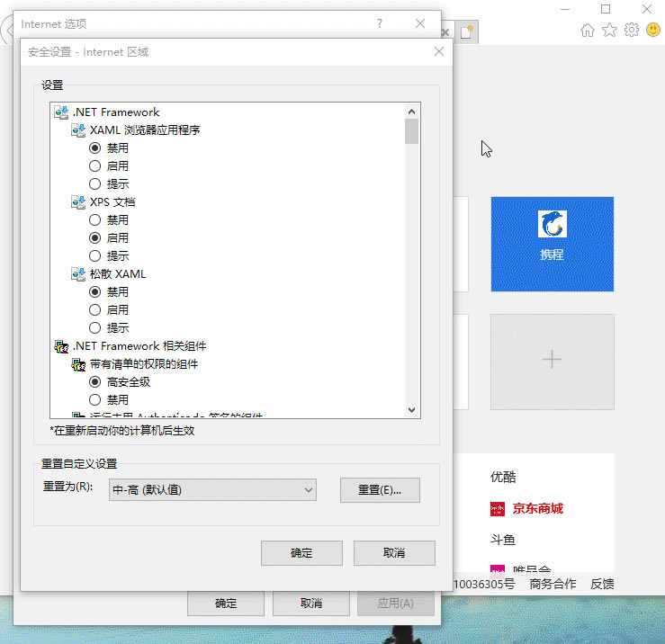Click the 重置(E)... button
This screenshot has width=665, height=644.
(x=380, y=490)
